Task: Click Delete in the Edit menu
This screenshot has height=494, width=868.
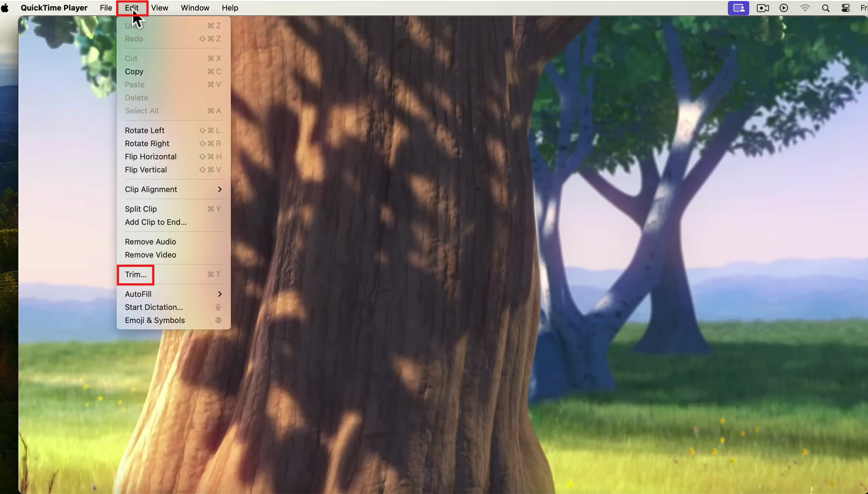Action: pyautogui.click(x=173, y=98)
